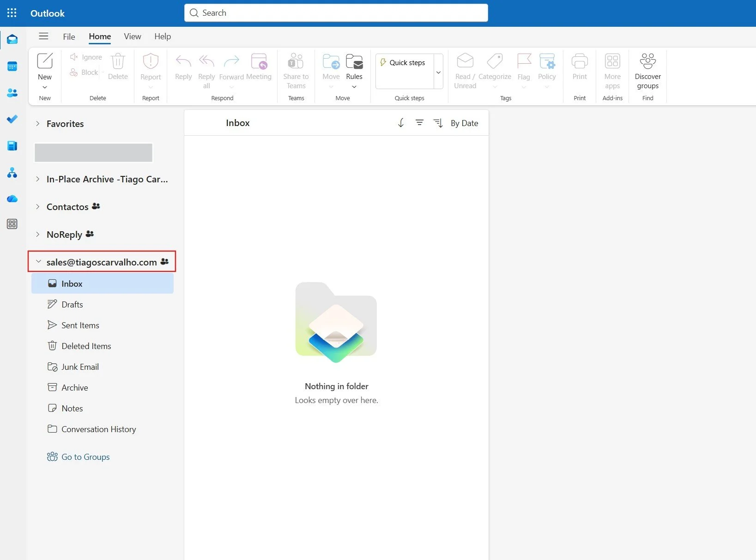Switch to the View tab
The image size is (756, 560).
(132, 36)
